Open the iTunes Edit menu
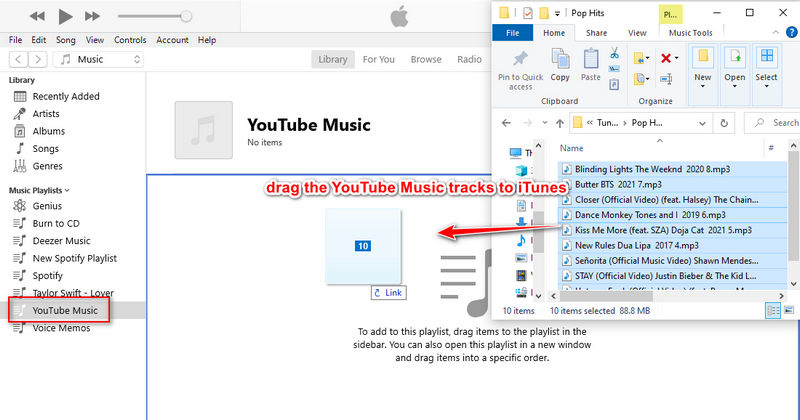 point(38,40)
